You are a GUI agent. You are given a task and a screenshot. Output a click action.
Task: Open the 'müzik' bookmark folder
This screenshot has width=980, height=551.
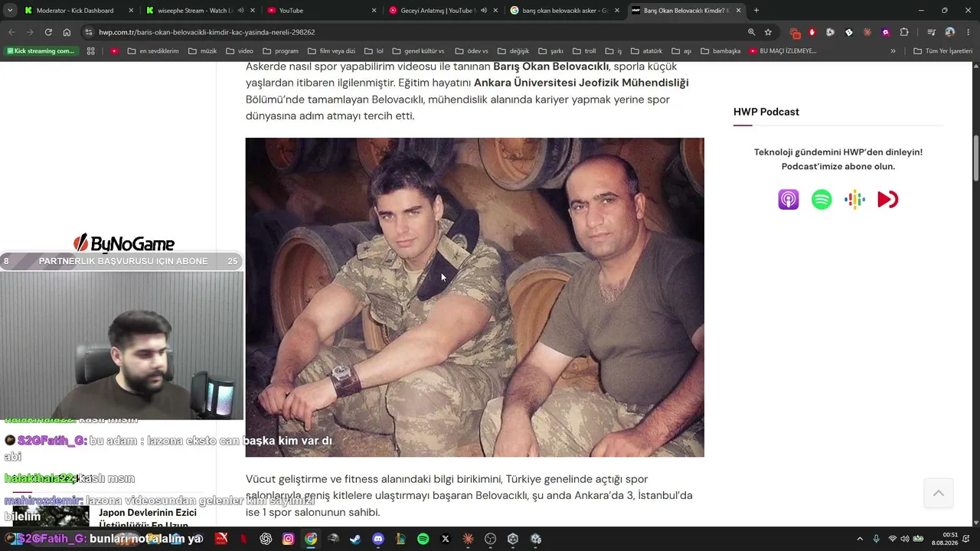[203, 51]
